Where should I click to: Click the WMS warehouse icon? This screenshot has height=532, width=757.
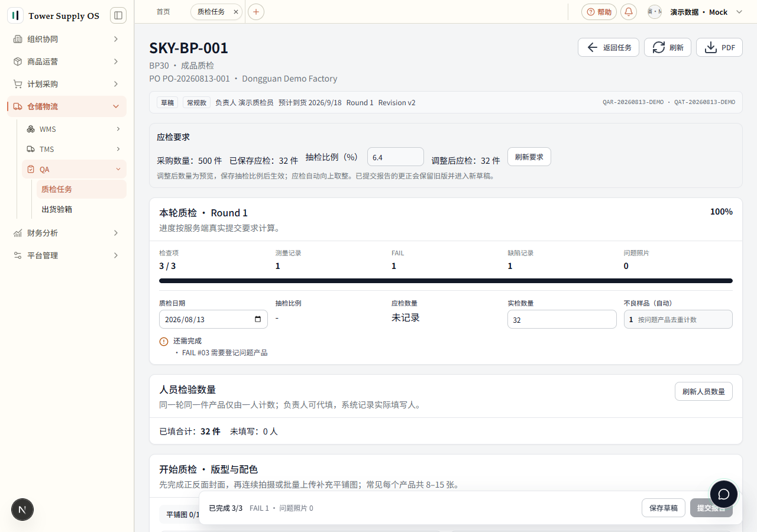pos(31,129)
